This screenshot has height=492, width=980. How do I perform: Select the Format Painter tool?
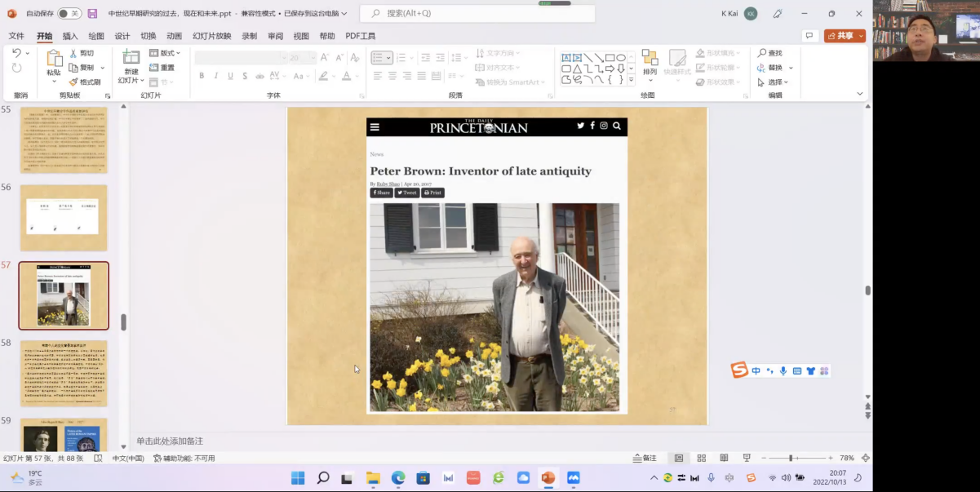click(x=85, y=82)
